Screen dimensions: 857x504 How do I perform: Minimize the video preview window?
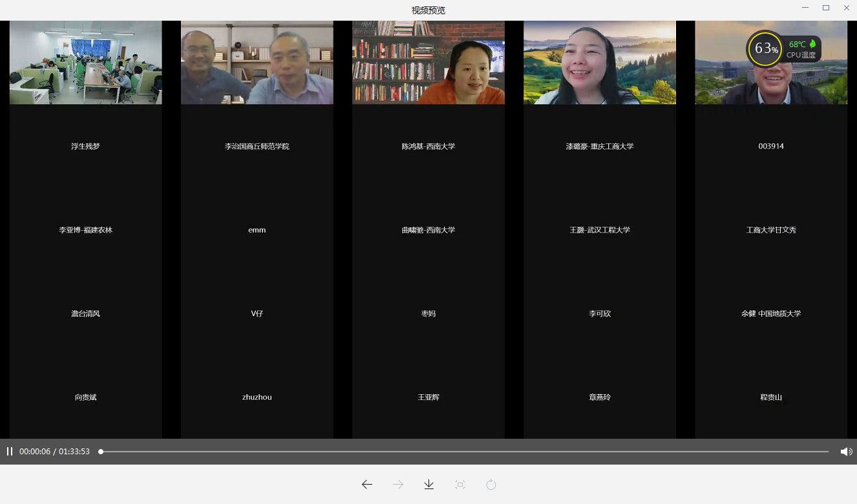pyautogui.click(x=805, y=8)
